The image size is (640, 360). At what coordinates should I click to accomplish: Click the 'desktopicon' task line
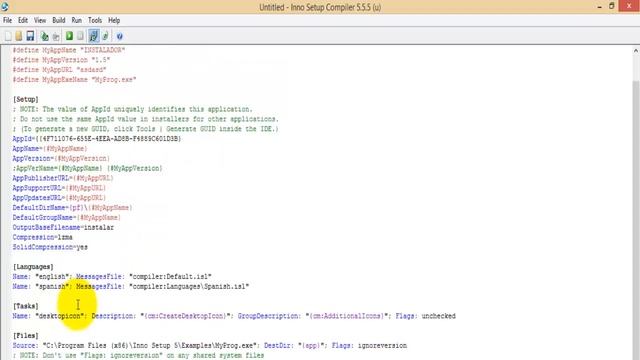coord(234,316)
